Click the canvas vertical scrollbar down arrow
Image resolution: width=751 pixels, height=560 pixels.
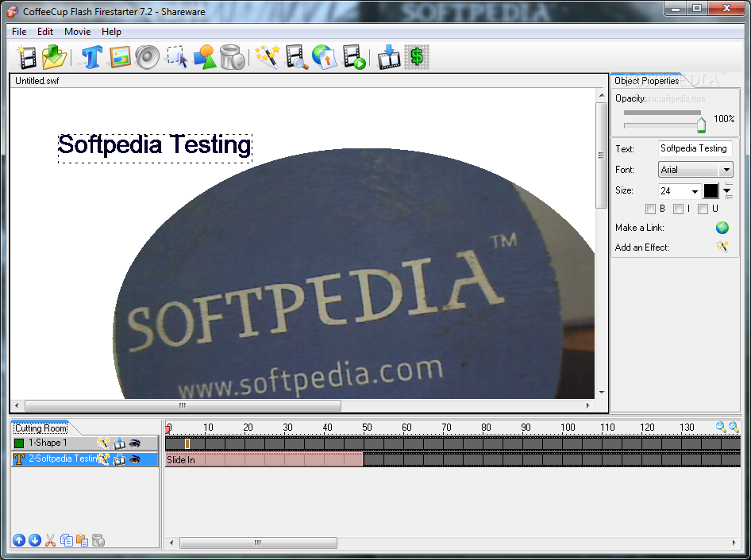pos(602,393)
